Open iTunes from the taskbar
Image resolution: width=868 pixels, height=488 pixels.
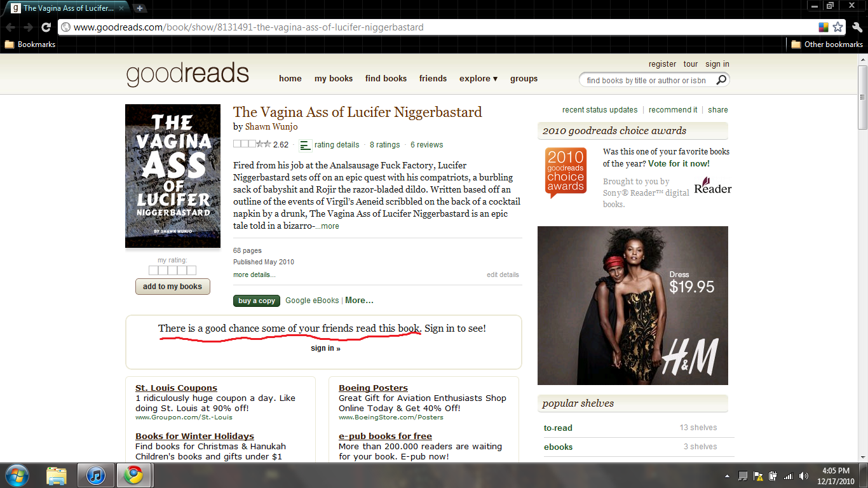point(95,475)
